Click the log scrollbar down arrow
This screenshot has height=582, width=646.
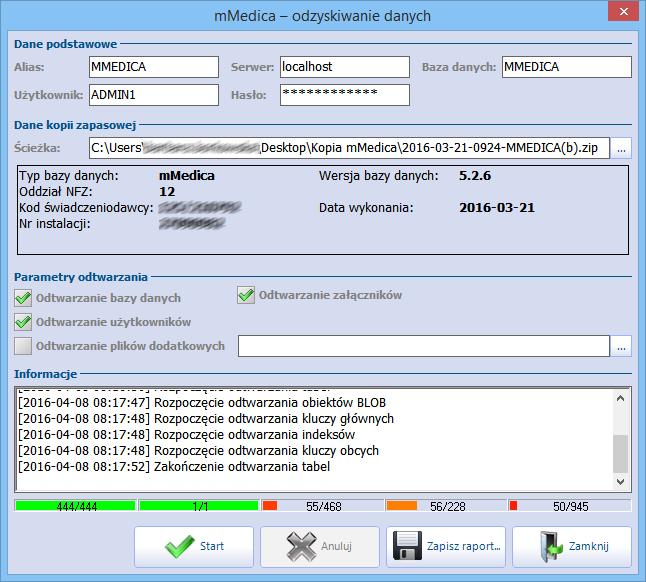point(620,481)
